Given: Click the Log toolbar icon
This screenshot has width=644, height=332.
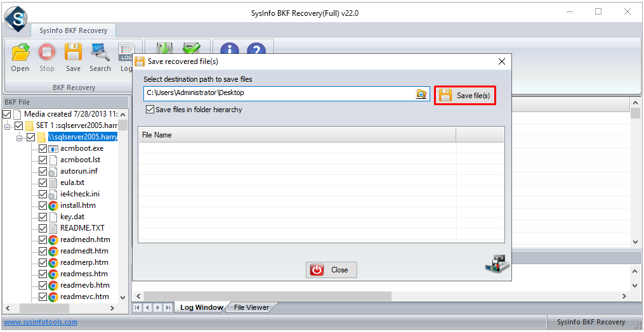Looking at the screenshot, I should 126,51.
